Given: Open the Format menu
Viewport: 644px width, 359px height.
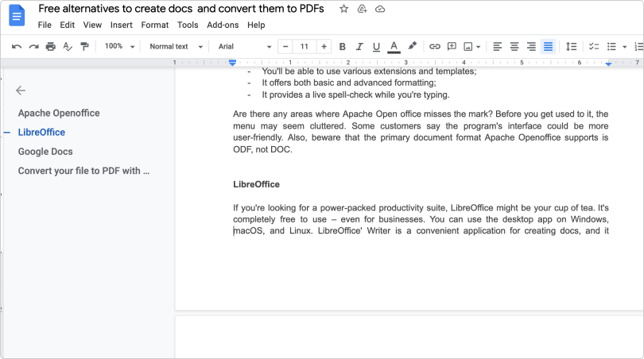Looking at the screenshot, I should tap(155, 25).
